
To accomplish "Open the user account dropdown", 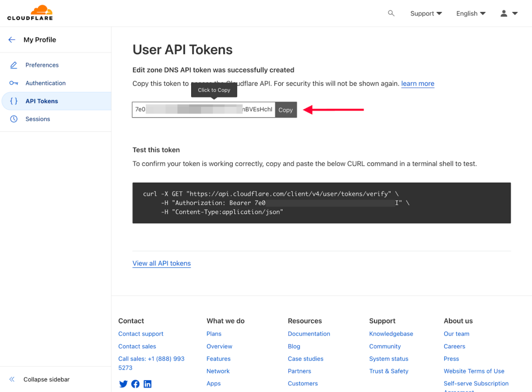I will point(509,13).
